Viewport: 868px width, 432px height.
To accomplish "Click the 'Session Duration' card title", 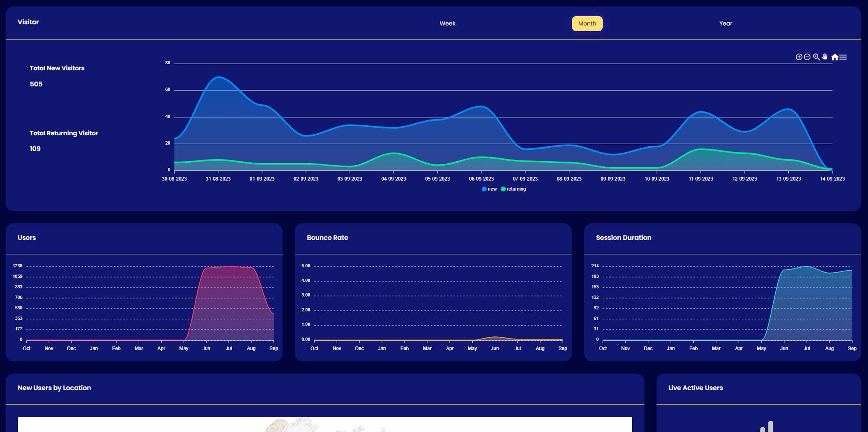I will click(623, 237).
